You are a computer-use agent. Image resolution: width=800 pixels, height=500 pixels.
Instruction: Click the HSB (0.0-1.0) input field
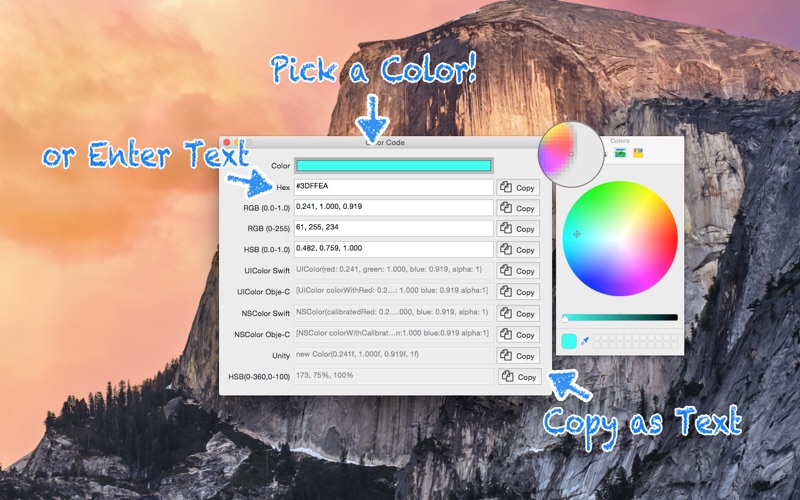click(393, 249)
